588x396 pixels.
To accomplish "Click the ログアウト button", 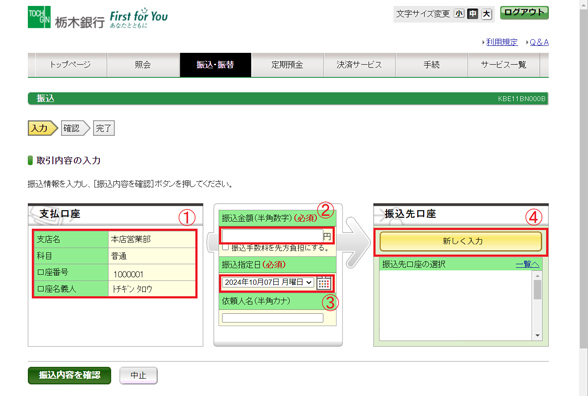I will 524,13.
